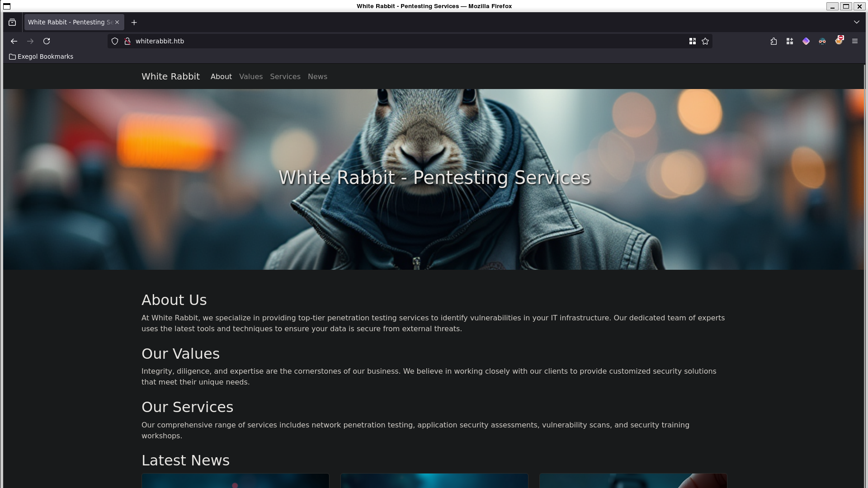This screenshot has height=488, width=868.
Task: Open the Exegol Bookmarks folder
Action: (41, 56)
